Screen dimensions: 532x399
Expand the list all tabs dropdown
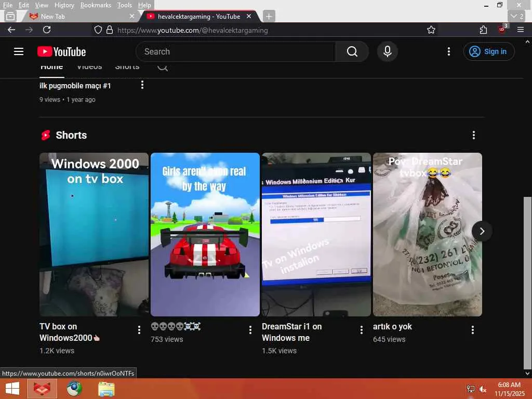[x=516, y=16]
